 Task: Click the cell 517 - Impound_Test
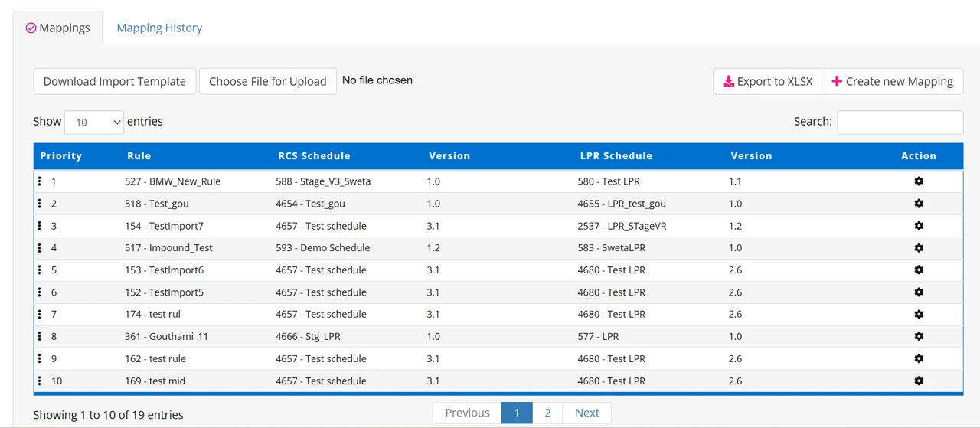[168, 248]
